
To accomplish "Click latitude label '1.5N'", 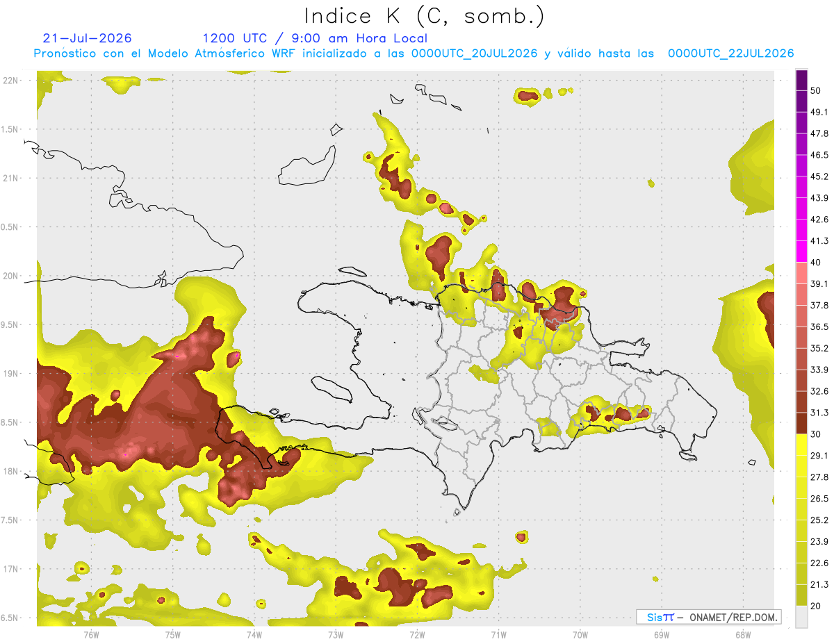I will coord(11,129).
